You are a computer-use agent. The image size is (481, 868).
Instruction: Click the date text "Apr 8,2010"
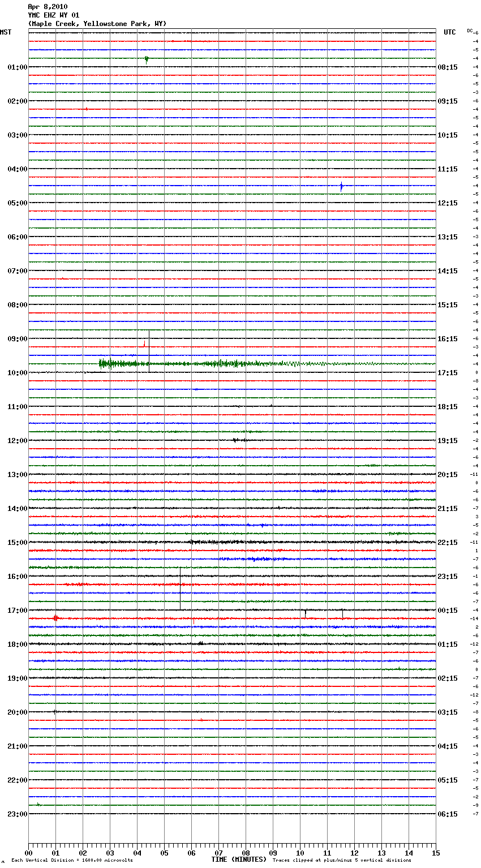pyautogui.click(x=48, y=7)
